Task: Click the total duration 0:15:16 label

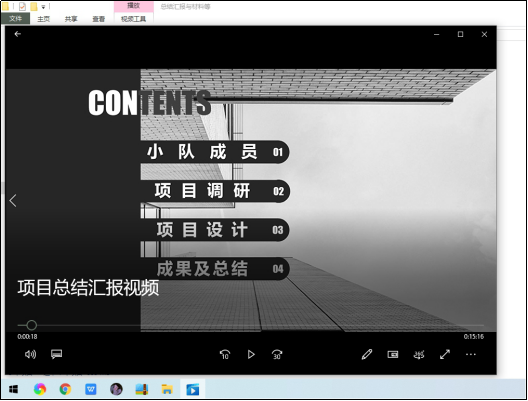Action: click(x=474, y=336)
